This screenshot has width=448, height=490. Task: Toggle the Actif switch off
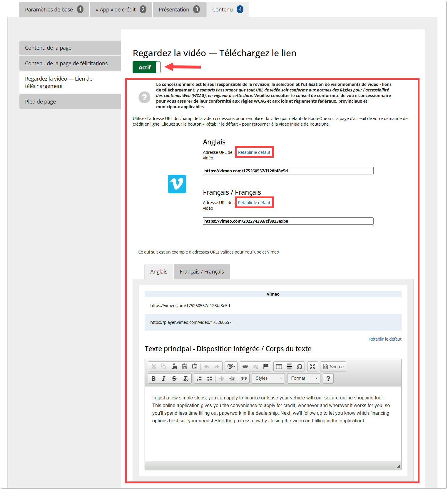(x=146, y=67)
